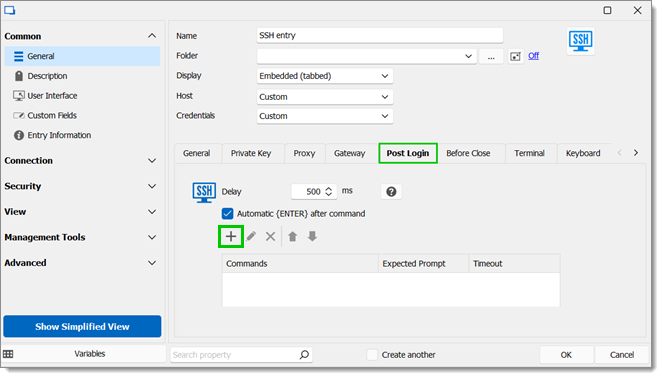The height and width of the screenshot is (378, 662).
Task: Expand the Management Tools section
Action: 152,238
